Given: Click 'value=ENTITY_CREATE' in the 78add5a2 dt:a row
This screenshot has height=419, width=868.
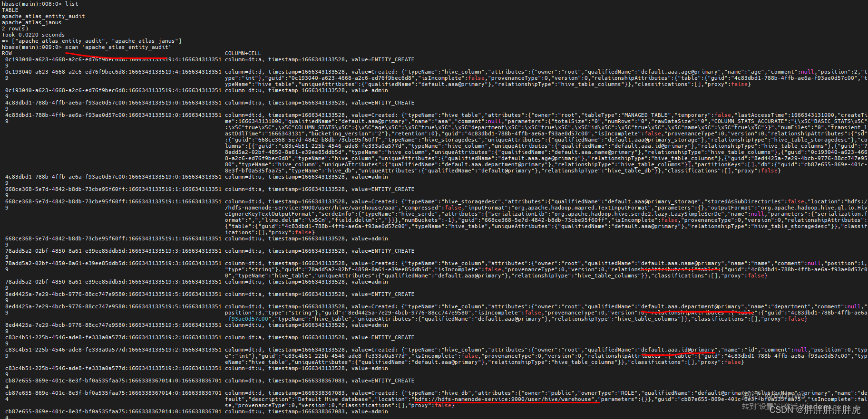Looking at the screenshot, I should click(383, 251).
